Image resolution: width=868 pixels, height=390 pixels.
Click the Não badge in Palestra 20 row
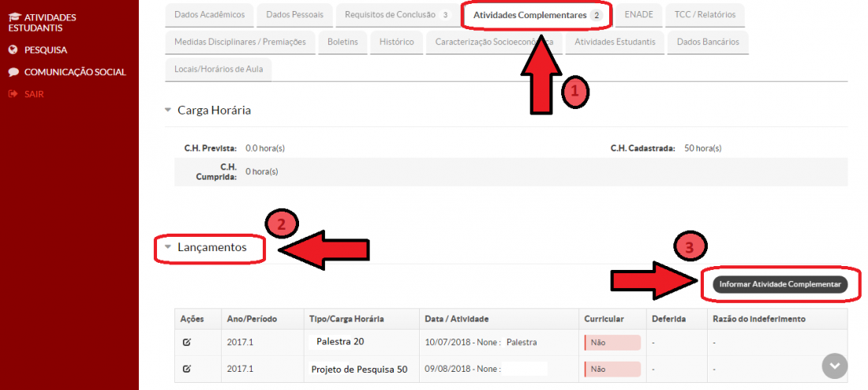[612, 343]
